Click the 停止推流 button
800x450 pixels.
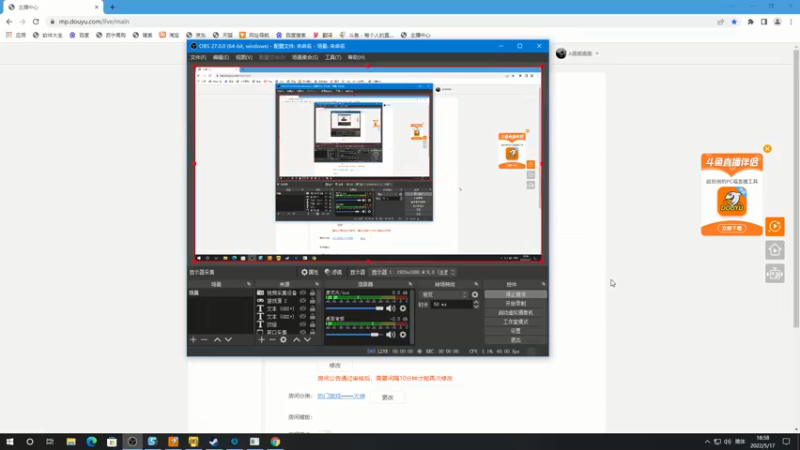pyautogui.click(x=515, y=294)
